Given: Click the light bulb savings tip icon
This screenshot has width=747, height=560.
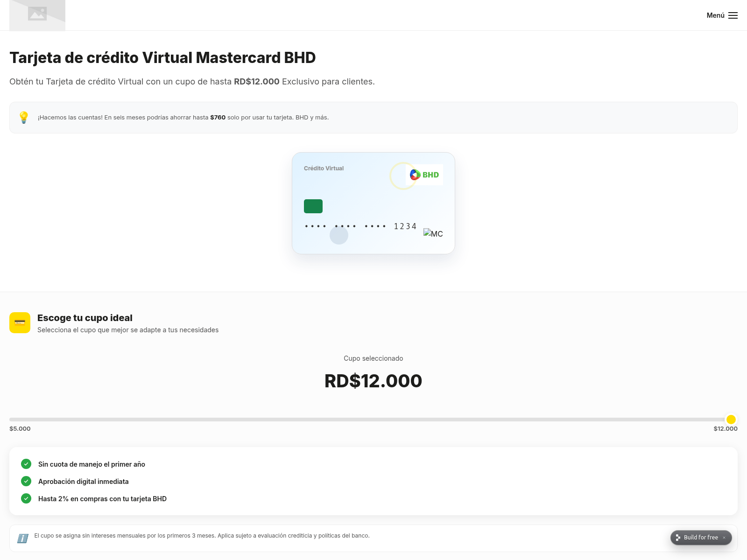Looking at the screenshot, I should coord(24,118).
